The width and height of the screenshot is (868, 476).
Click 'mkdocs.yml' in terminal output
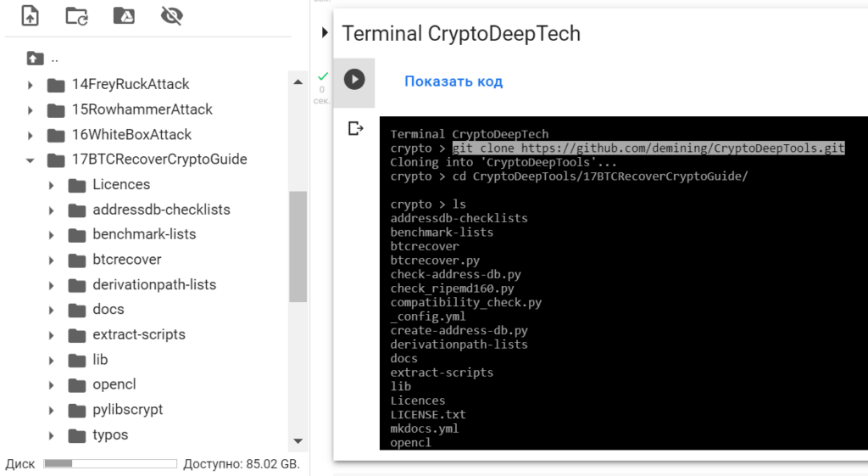click(x=425, y=428)
